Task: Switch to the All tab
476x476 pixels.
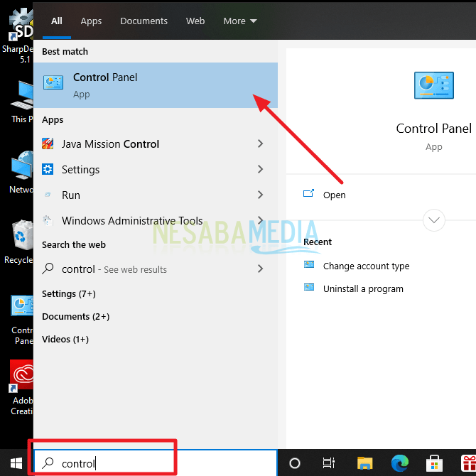Action: tap(57, 21)
